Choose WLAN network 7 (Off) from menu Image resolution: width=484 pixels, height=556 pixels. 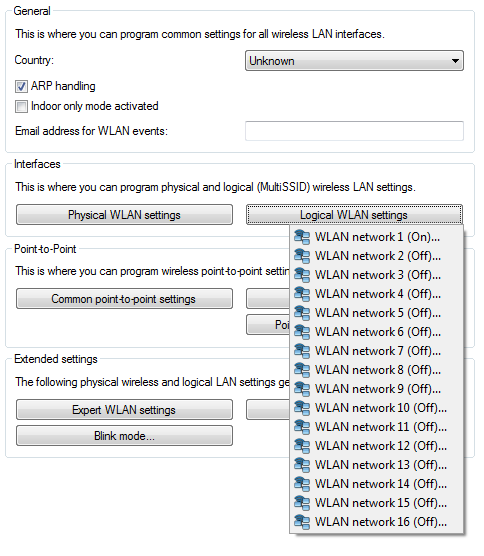pos(377,351)
